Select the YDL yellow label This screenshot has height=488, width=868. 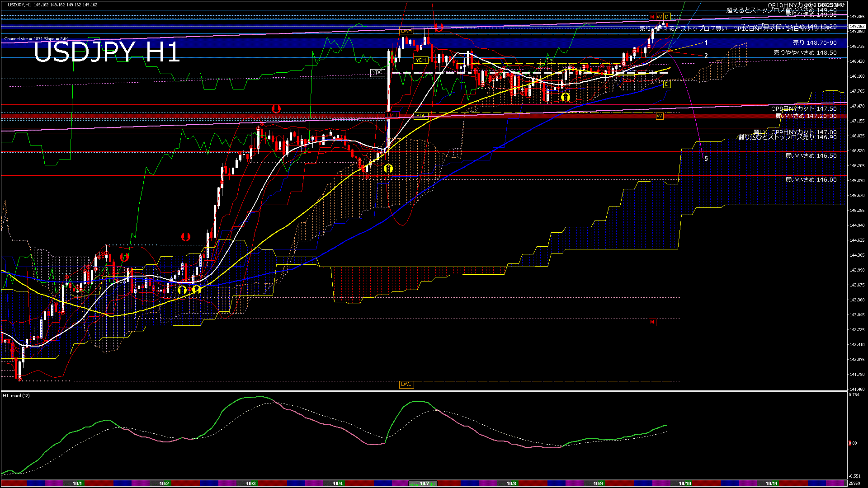420,116
